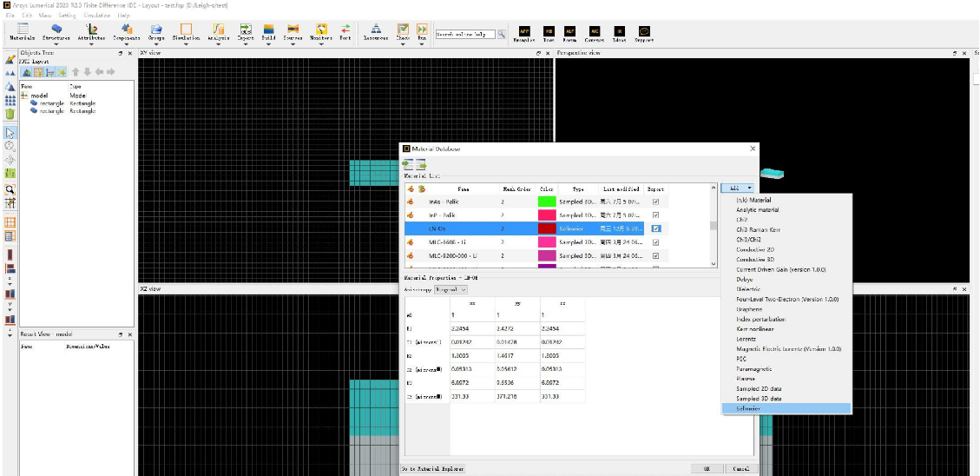Click the Material List vertical scrollbar thumb
The width and height of the screenshot is (980, 476).
pyautogui.click(x=714, y=226)
